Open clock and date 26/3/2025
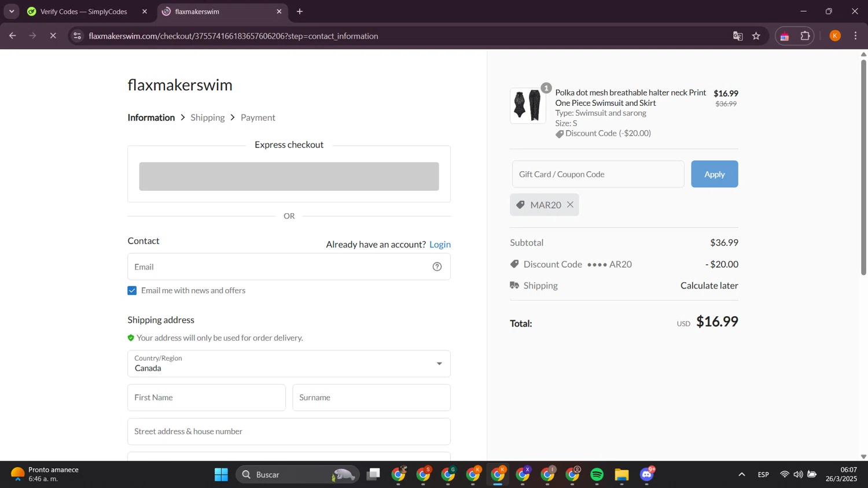The height and width of the screenshot is (488, 868). (x=841, y=475)
